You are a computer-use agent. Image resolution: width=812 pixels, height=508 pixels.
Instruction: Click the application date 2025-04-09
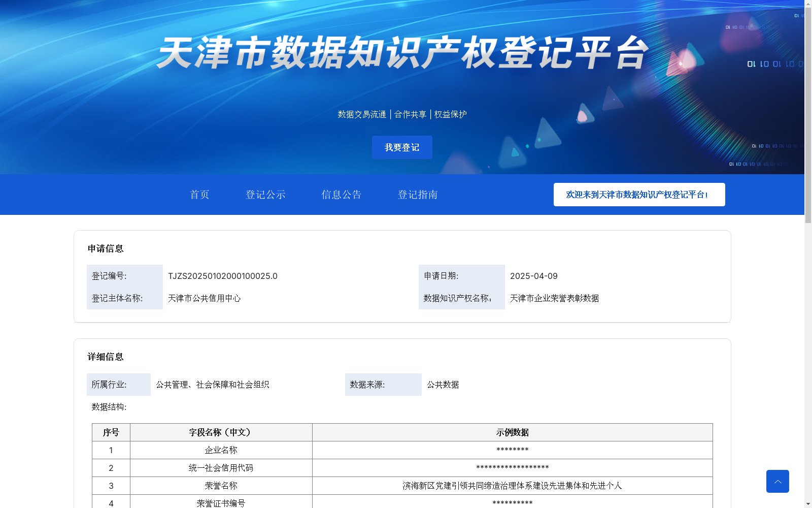point(534,276)
